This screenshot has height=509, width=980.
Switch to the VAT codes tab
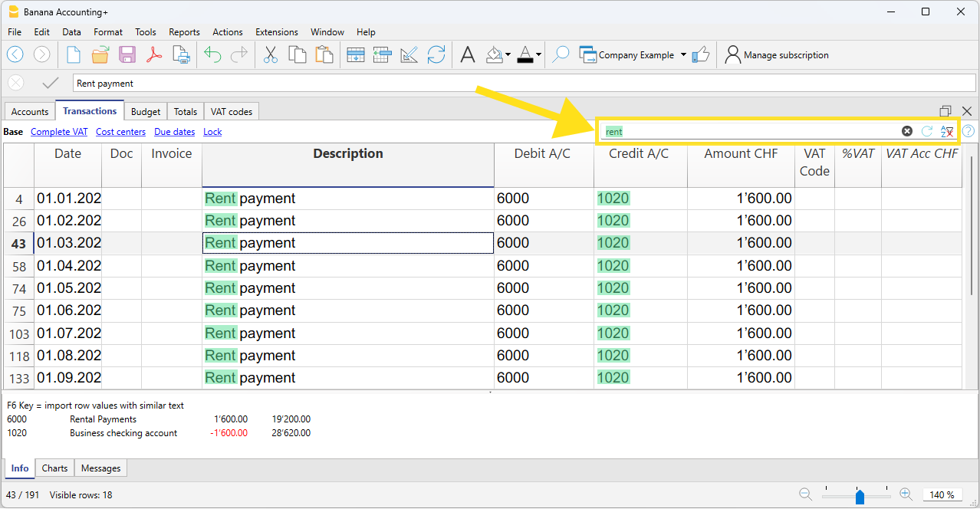pyautogui.click(x=231, y=112)
